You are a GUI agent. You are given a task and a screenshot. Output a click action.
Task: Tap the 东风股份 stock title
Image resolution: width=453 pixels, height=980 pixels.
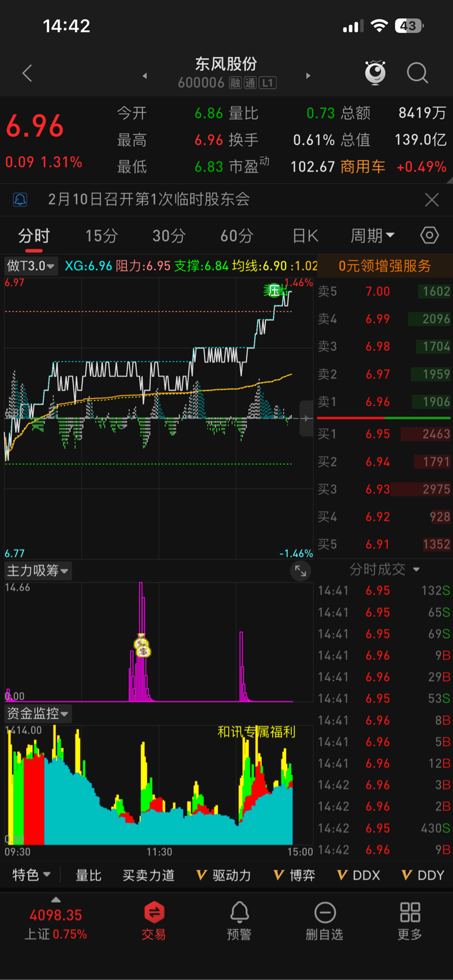[226, 64]
